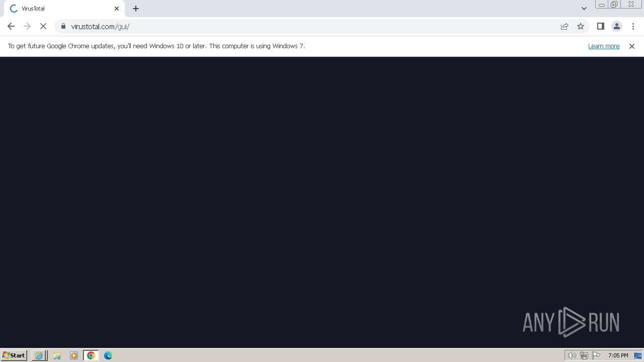Dismiss the Chrome updates notification bar
The image size is (644, 362).
coord(632,46)
